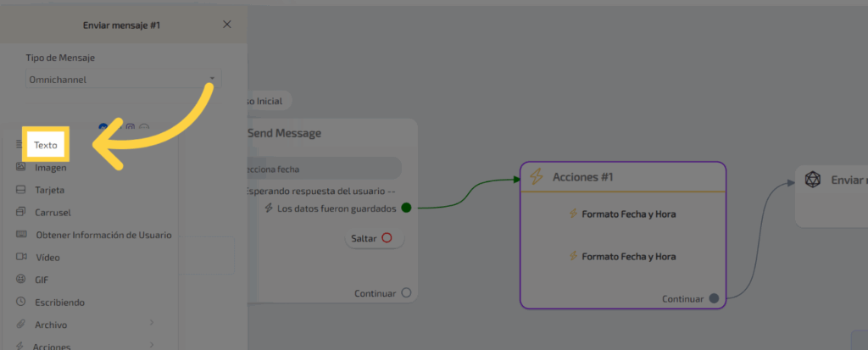
Task: Click the Imagen icon in the list
Action: tap(20, 168)
